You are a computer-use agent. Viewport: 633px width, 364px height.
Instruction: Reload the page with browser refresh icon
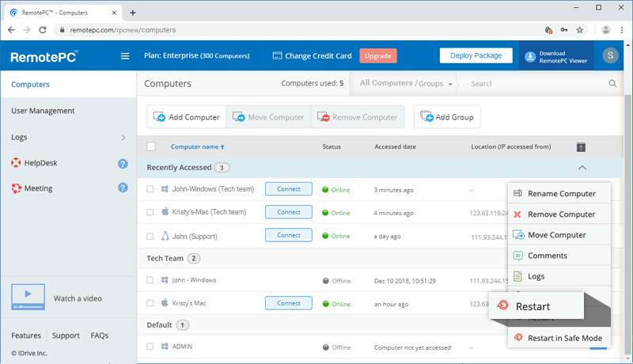pyautogui.click(x=43, y=30)
